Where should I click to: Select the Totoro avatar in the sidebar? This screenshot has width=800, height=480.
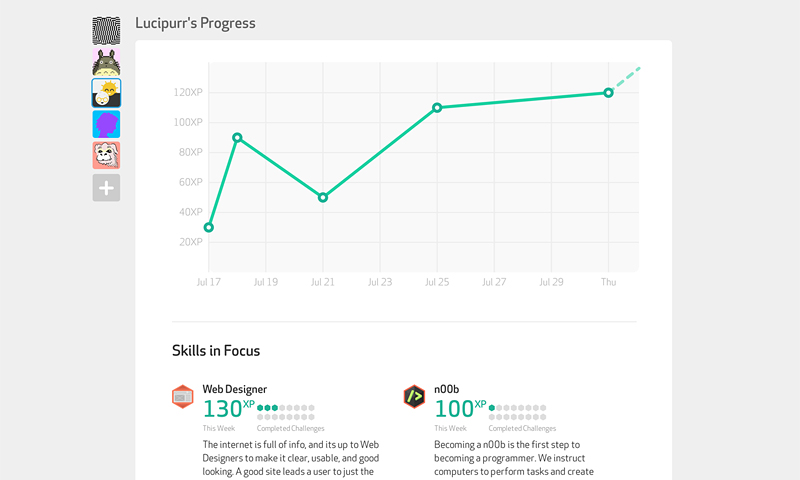coord(106,62)
